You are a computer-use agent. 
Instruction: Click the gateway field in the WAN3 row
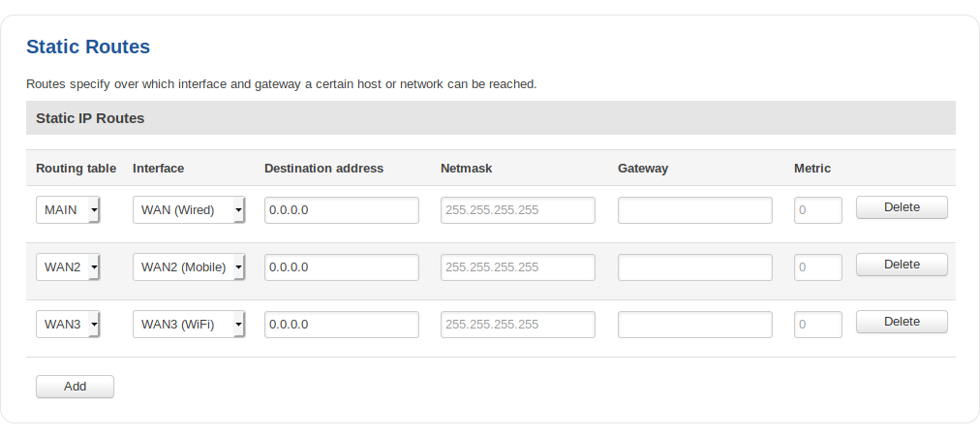coord(694,325)
